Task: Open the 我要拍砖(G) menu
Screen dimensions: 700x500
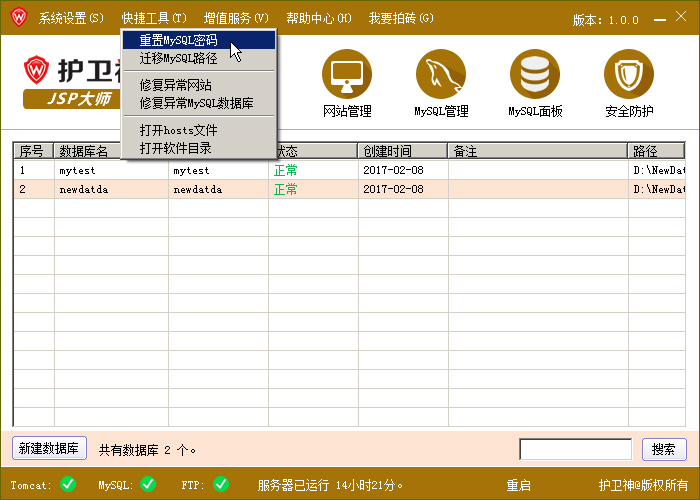Action: tap(401, 18)
